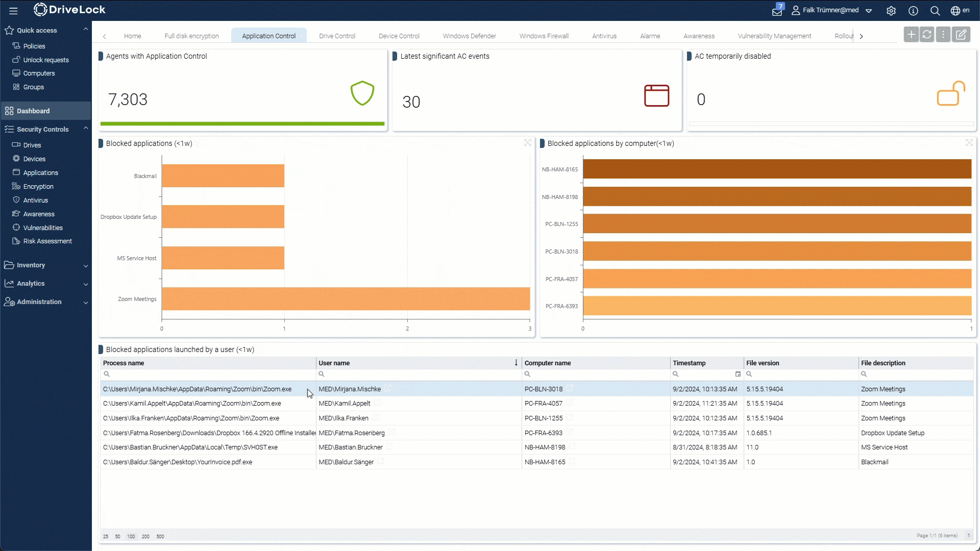Switch to the Windows Defender tab
The height and width of the screenshot is (551, 980).
coord(469,36)
